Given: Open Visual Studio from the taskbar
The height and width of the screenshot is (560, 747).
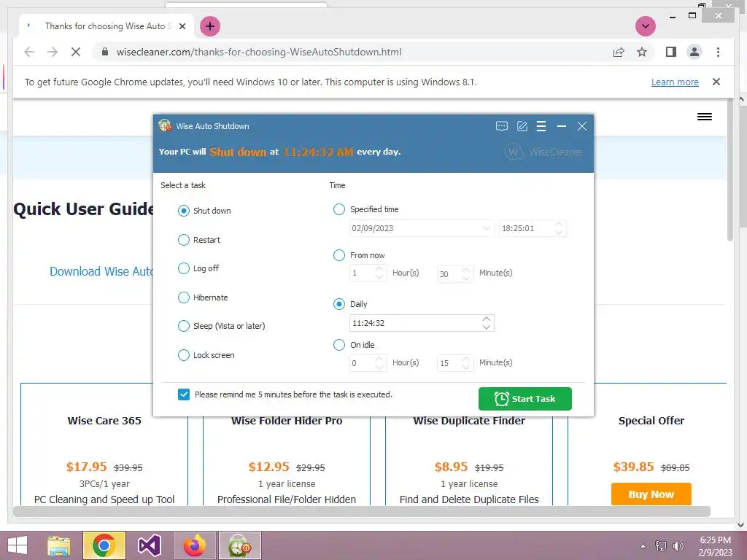Looking at the screenshot, I should [x=149, y=545].
